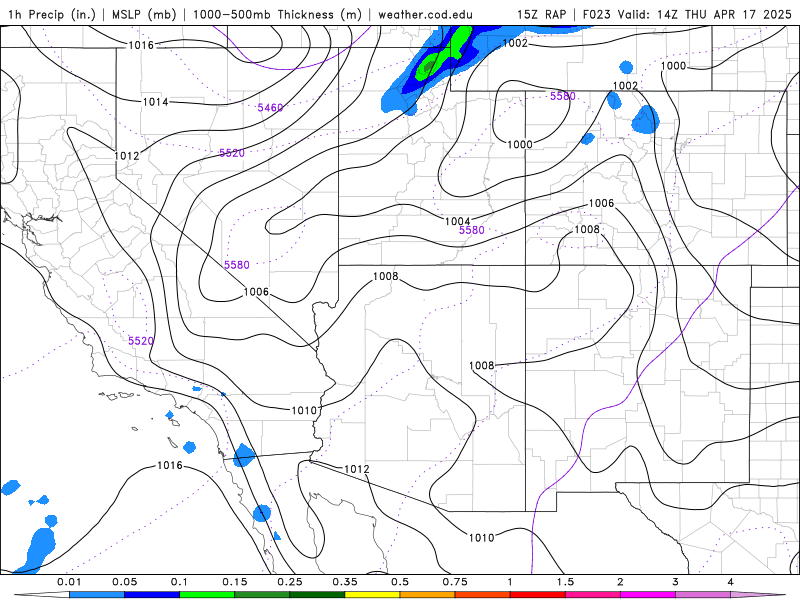Click the dark green 0.25–0.35 legend swatch
Screen dimensions: 800x600
[317, 595]
